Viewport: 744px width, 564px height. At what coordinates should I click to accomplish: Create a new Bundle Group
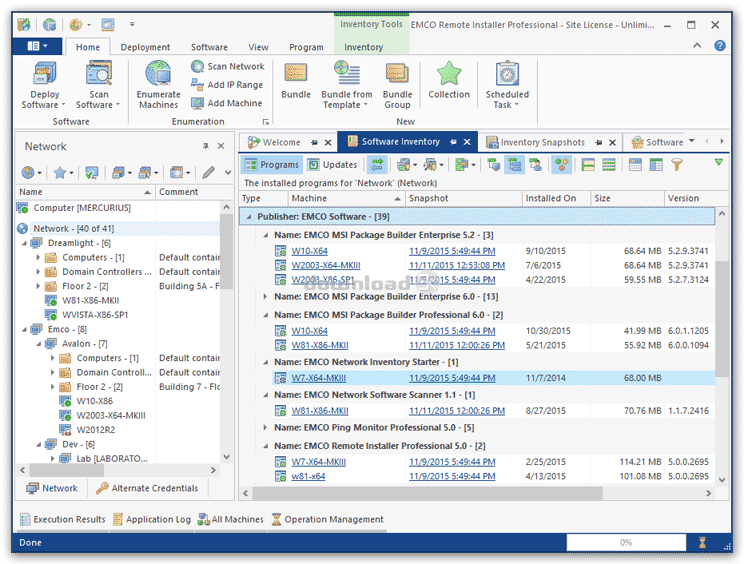pyautogui.click(x=397, y=85)
